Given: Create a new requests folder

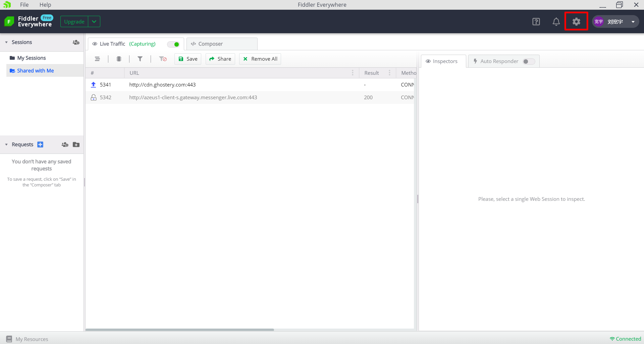Looking at the screenshot, I should pos(76,145).
